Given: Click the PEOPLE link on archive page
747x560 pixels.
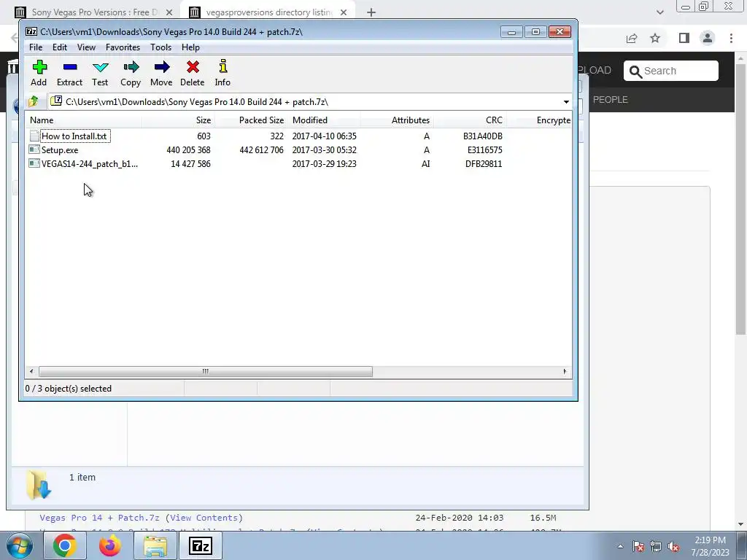Looking at the screenshot, I should [x=610, y=99].
